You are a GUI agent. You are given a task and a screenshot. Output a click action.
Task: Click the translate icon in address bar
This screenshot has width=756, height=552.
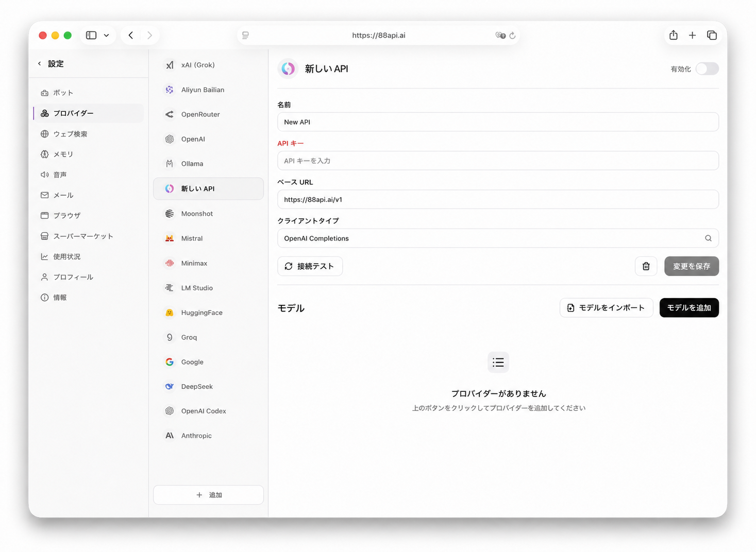500,36
